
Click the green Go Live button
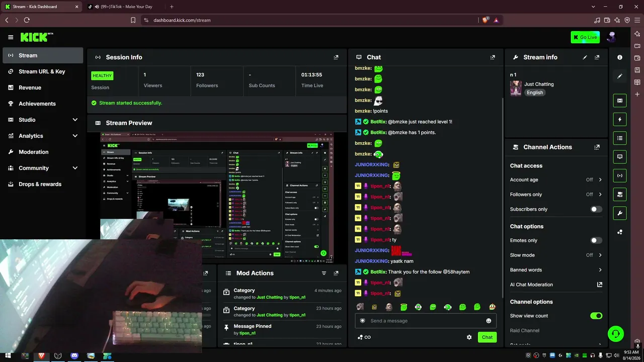point(585,37)
